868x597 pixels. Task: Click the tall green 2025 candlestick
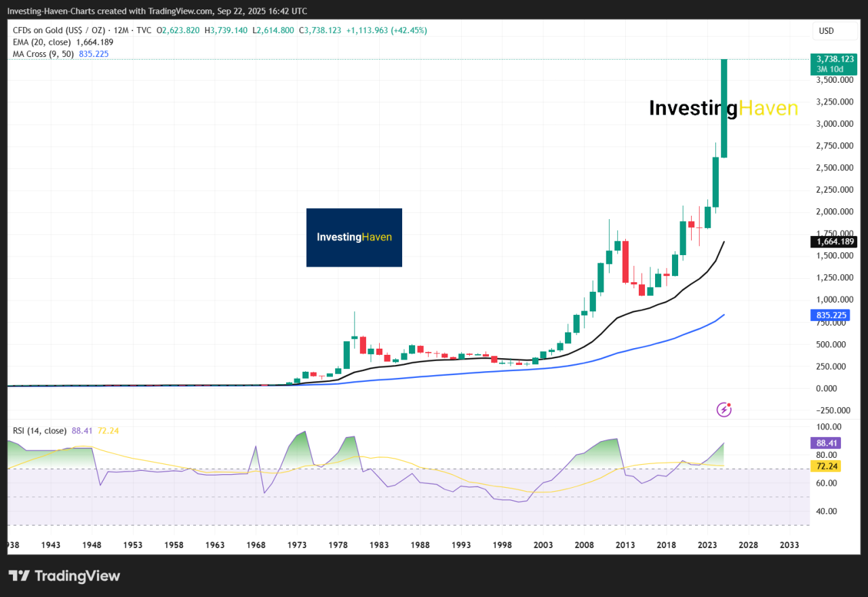[x=724, y=109]
